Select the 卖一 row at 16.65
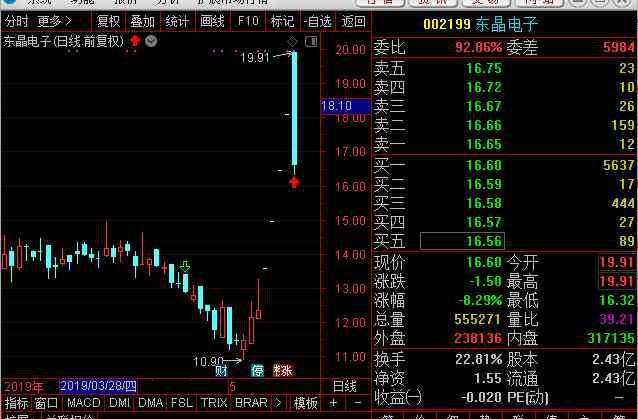Image resolution: width=638 pixels, height=419 pixels. (504, 144)
